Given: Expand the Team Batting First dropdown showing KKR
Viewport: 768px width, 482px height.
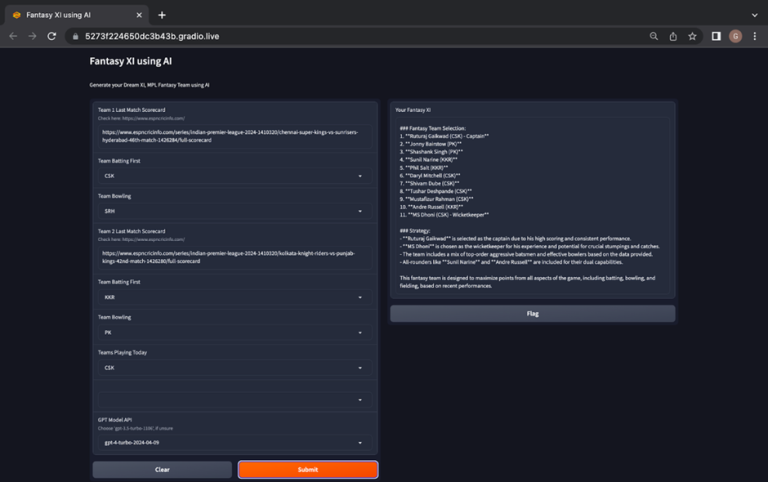Looking at the screenshot, I should click(x=234, y=297).
